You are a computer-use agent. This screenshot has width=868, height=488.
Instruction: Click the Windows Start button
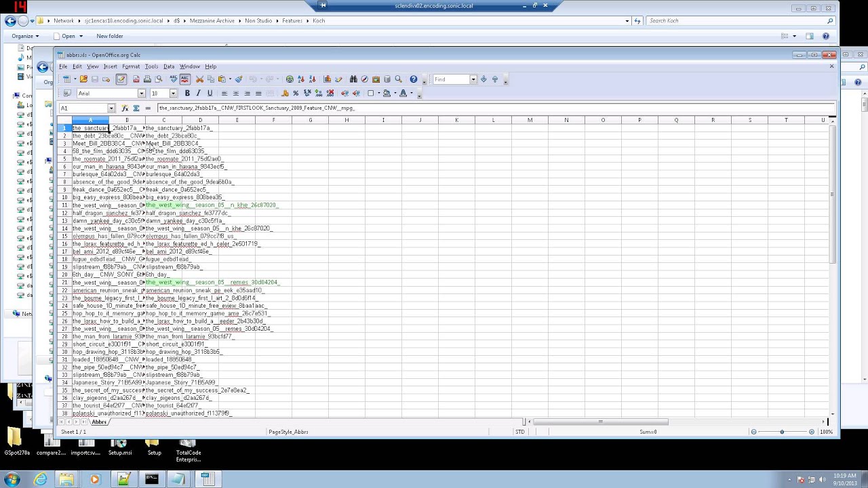(12, 479)
